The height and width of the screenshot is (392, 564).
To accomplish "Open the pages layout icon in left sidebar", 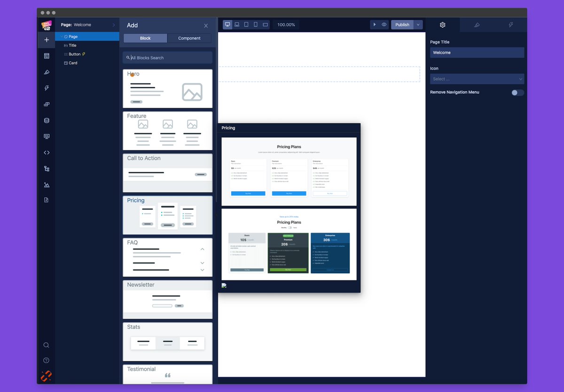I will point(46,56).
